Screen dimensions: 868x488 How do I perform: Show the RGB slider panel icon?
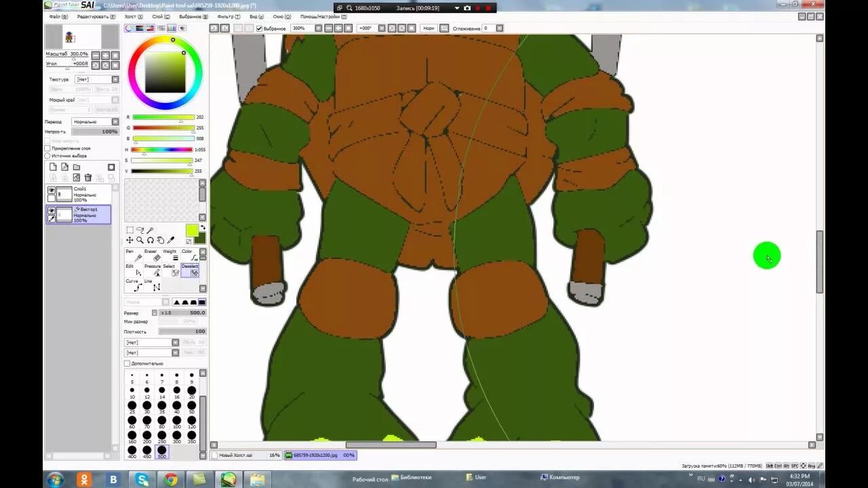click(139, 28)
